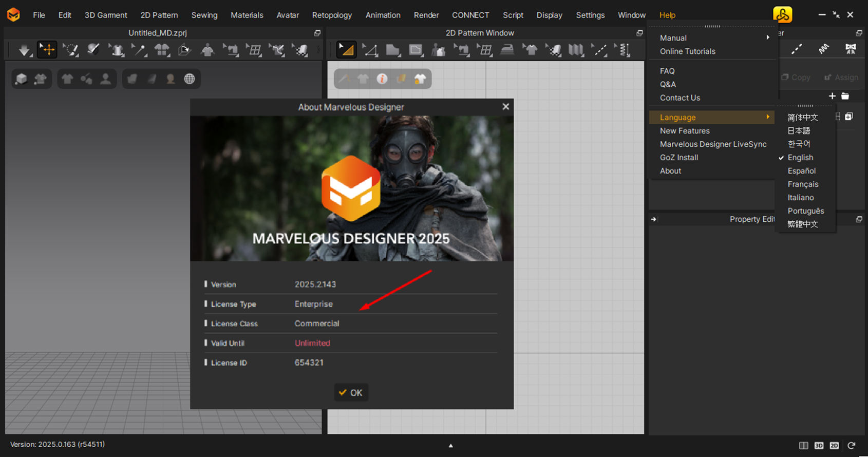Open the Language submenu

(711, 118)
